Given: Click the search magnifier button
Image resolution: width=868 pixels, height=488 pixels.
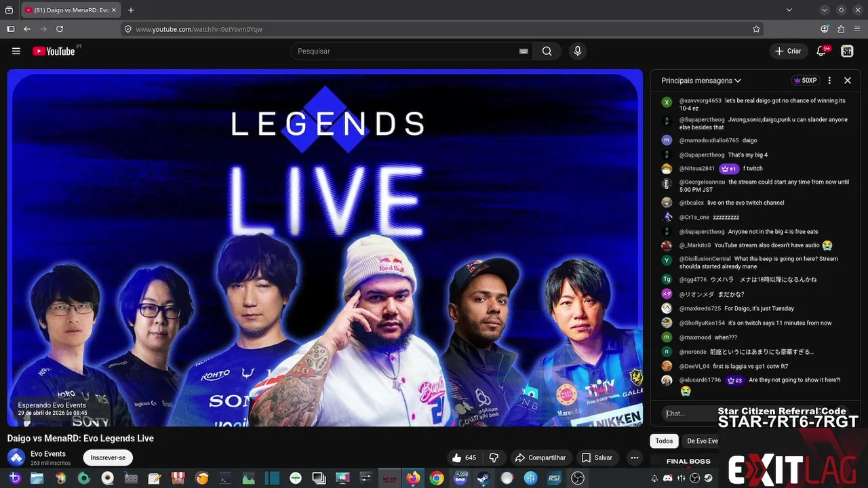Looking at the screenshot, I should (x=547, y=51).
